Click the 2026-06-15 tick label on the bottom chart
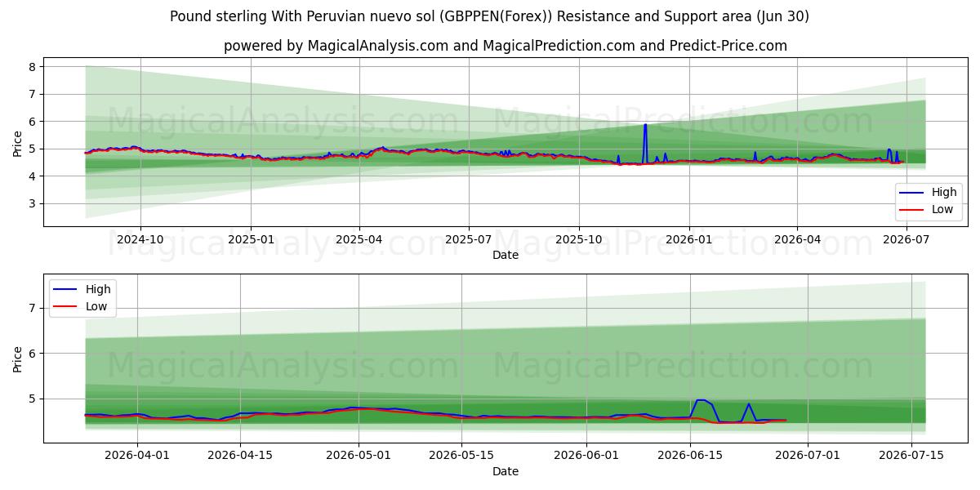Viewport: 980px width, 490px height. pyautogui.click(x=691, y=456)
